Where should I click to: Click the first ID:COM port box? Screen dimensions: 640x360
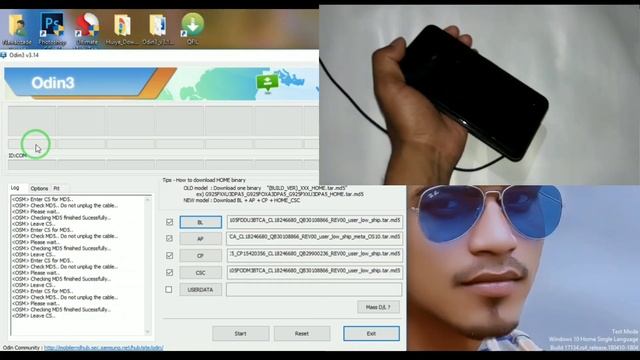(x=32, y=164)
